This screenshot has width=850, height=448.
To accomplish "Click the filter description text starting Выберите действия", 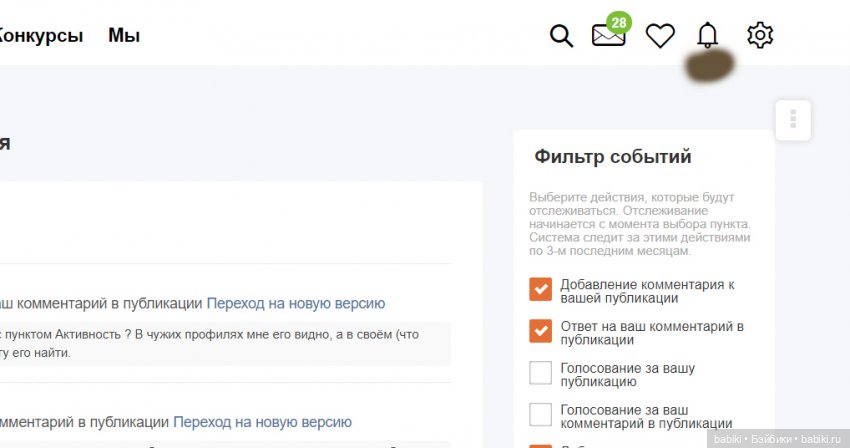I will (640, 224).
